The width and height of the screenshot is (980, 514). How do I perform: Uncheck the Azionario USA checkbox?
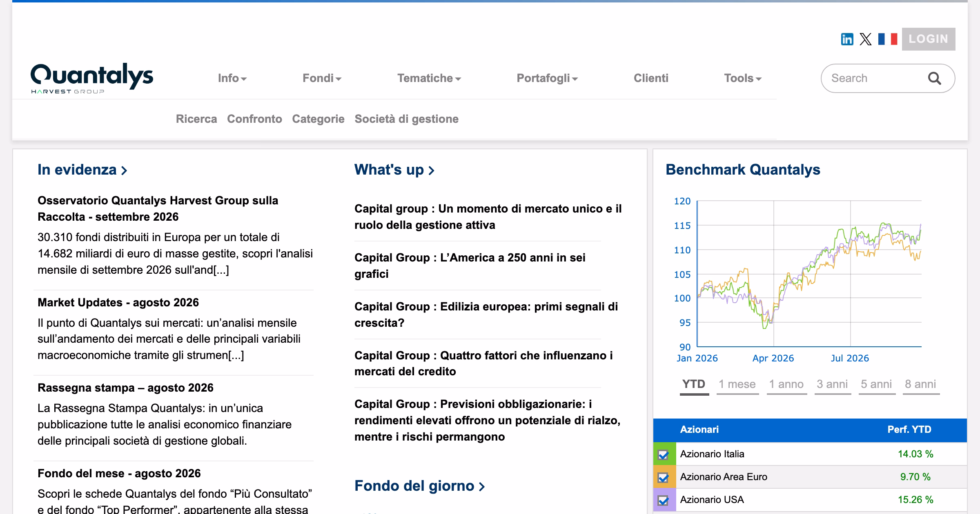tap(663, 500)
